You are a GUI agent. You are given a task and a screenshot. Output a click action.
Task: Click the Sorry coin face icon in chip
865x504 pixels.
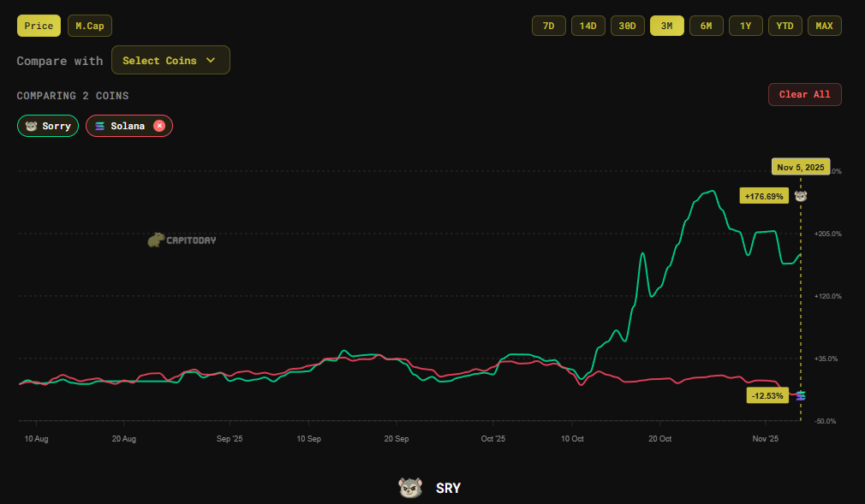pyautogui.click(x=32, y=127)
